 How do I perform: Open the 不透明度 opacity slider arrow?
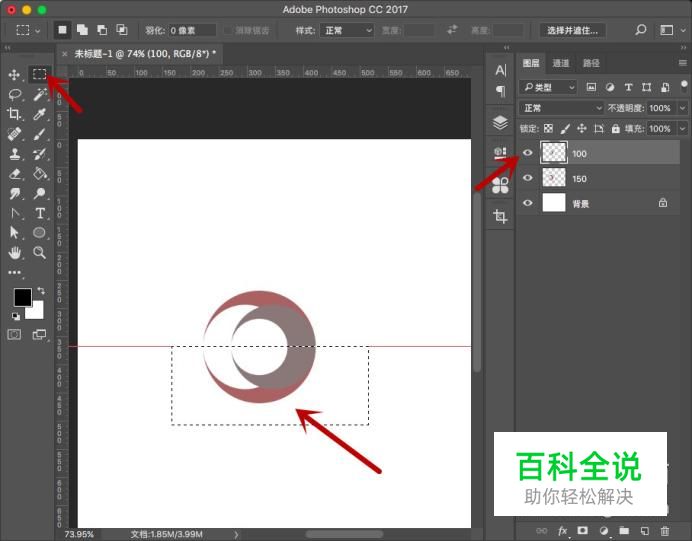[682, 108]
